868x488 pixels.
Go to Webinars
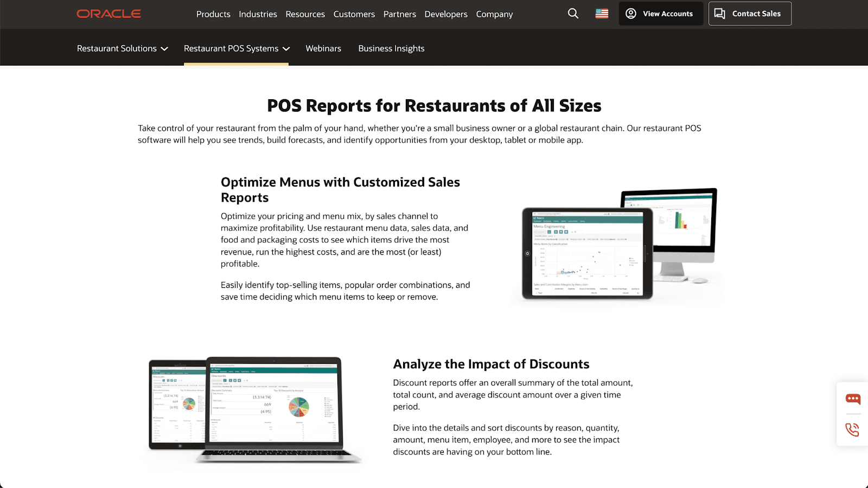323,48
